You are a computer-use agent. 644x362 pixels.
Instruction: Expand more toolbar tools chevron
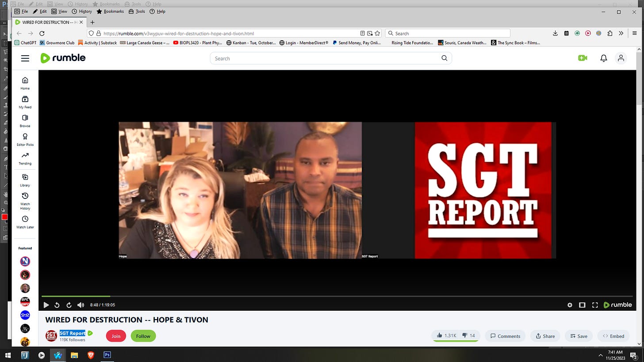(x=621, y=33)
